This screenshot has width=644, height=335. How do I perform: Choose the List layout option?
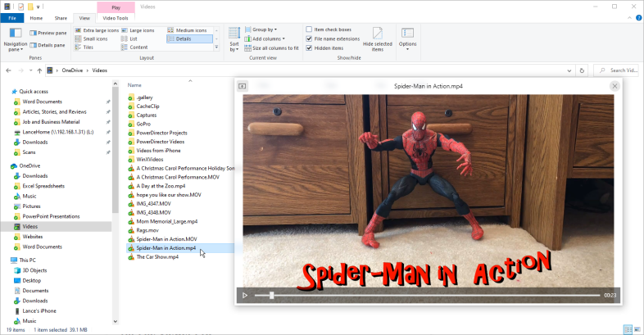[129, 39]
